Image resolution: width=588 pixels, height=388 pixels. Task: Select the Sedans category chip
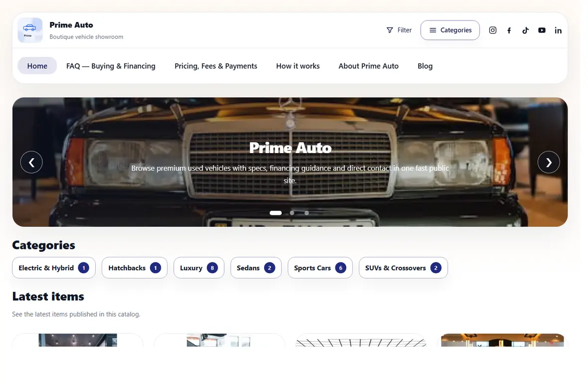[x=256, y=267]
